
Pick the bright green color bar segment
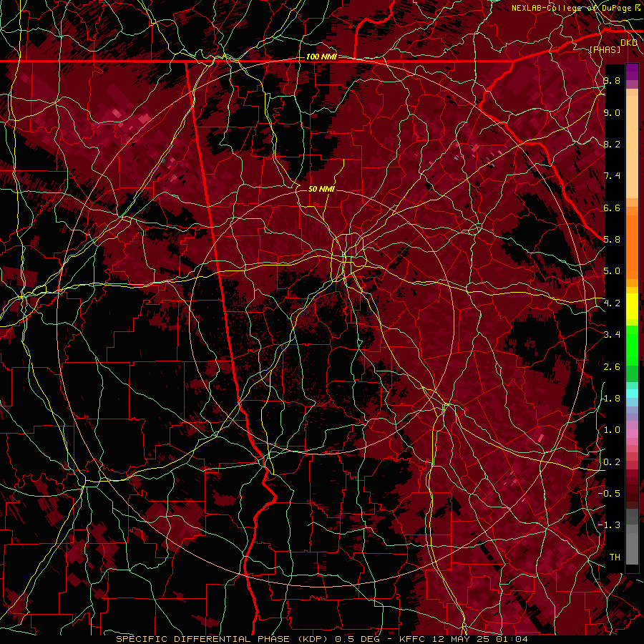(632, 345)
